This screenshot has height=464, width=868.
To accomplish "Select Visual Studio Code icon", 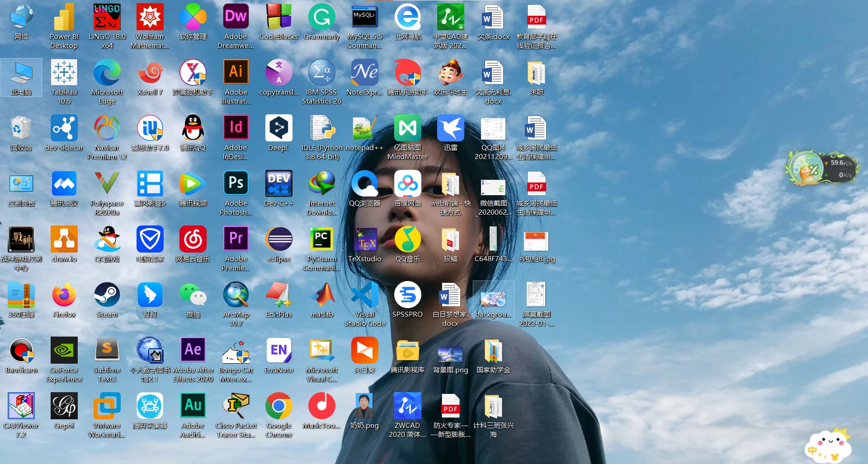I will [364, 295].
